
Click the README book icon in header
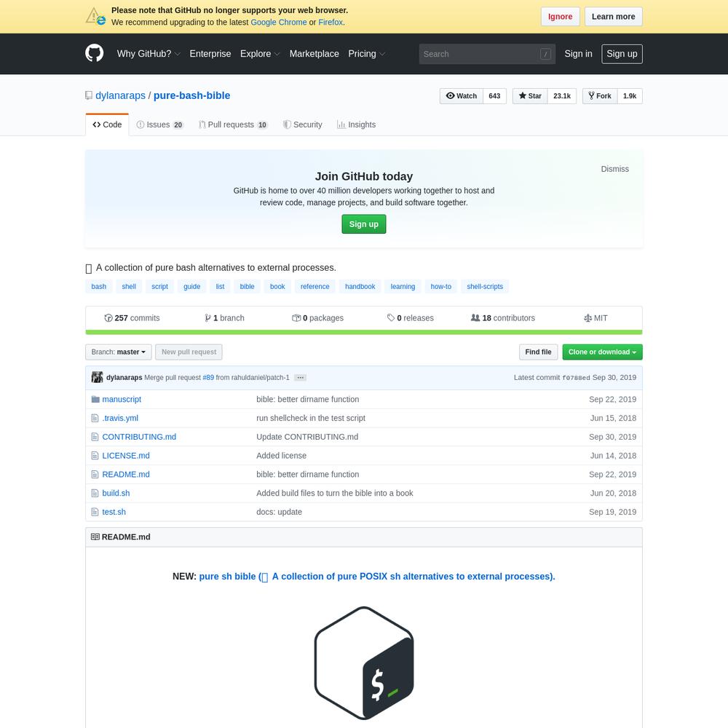click(95, 537)
